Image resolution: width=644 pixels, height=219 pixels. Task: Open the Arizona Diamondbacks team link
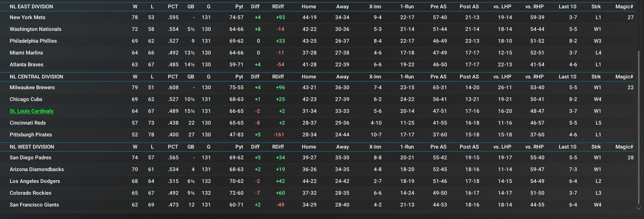37,169
